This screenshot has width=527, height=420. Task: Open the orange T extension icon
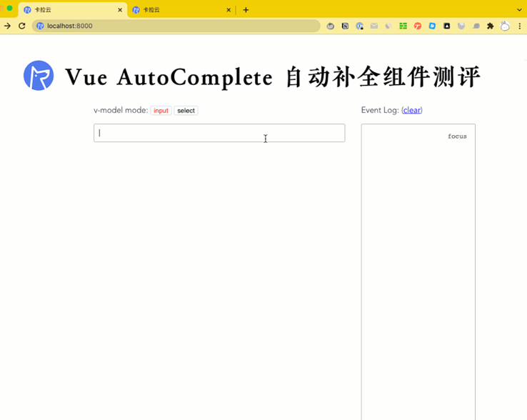pos(418,26)
